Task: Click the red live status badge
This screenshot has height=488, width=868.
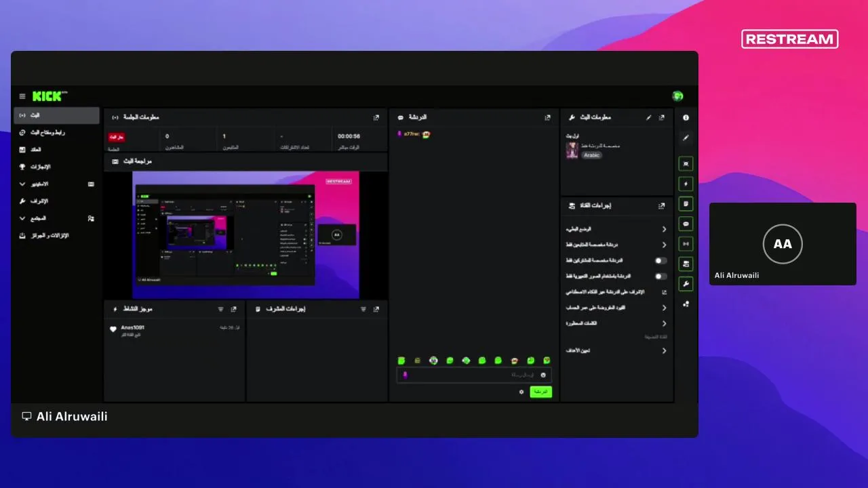Action: pos(117,138)
